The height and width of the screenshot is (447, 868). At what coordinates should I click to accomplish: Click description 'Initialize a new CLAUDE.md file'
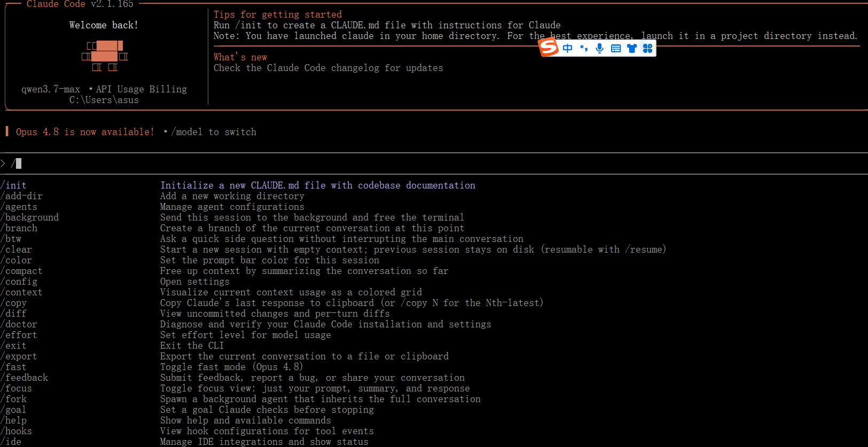(318, 185)
